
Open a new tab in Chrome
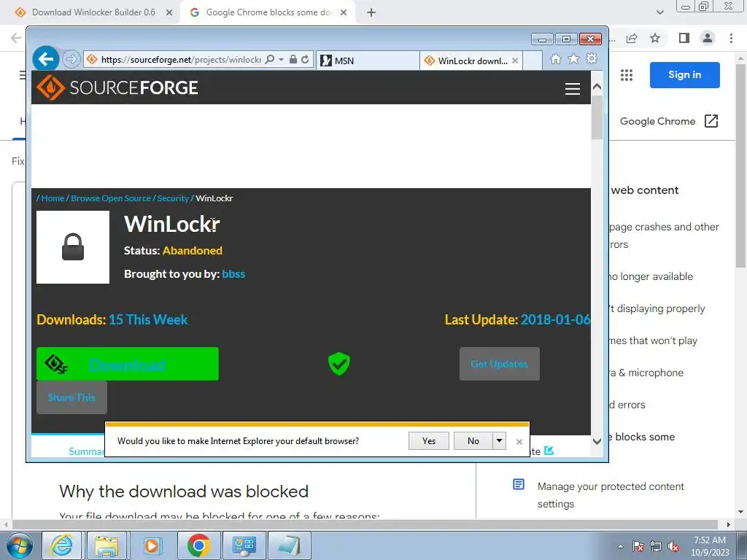tap(371, 12)
